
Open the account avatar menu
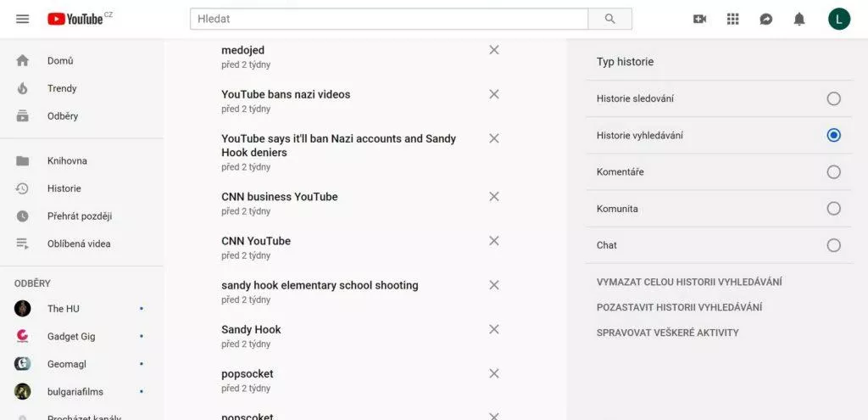pyautogui.click(x=839, y=19)
